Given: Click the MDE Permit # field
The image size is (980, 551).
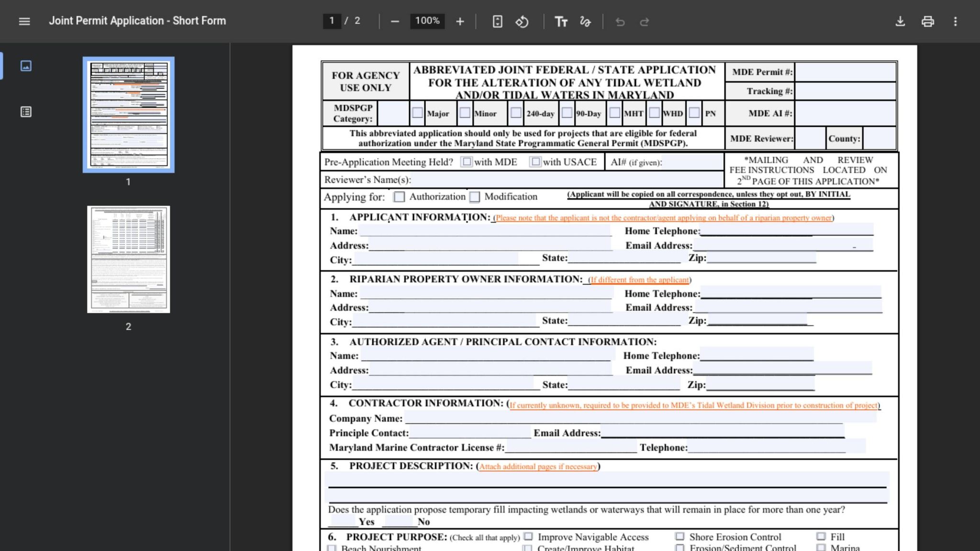Looking at the screenshot, I should pos(846,72).
